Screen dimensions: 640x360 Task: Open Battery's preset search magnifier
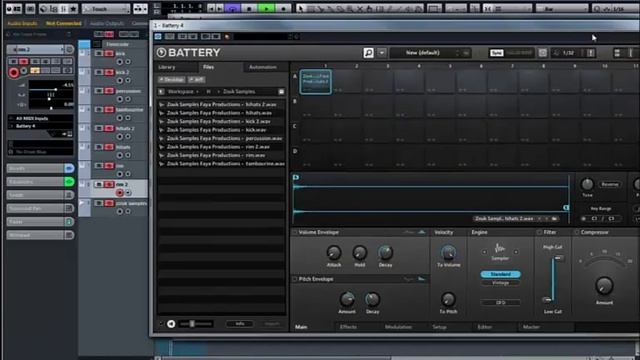pos(368,53)
